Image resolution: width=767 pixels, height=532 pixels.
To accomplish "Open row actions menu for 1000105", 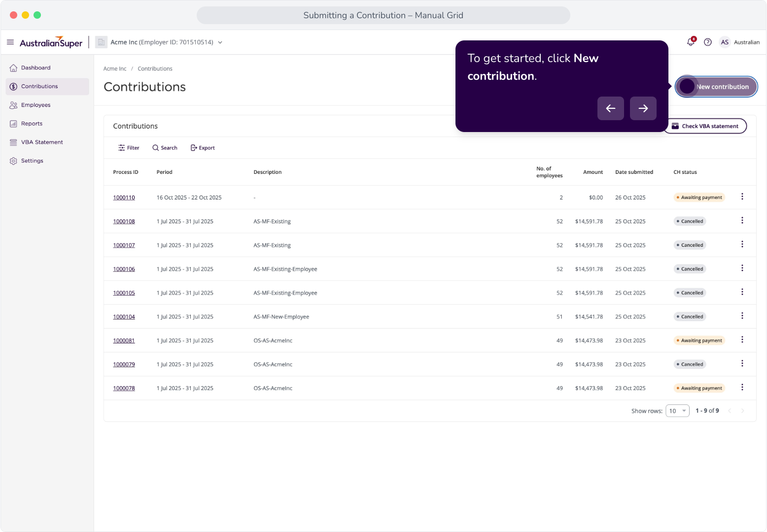I will coord(742,292).
